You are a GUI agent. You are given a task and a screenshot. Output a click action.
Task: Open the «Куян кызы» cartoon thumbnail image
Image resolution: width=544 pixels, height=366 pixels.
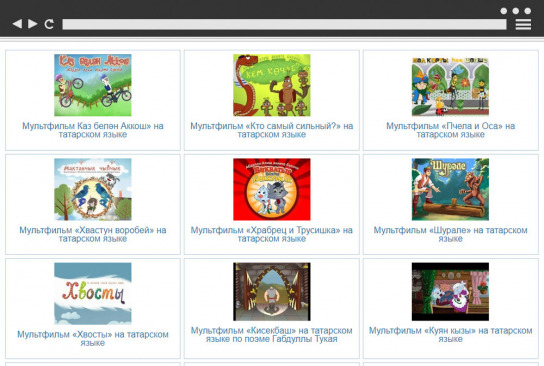(450, 291)
